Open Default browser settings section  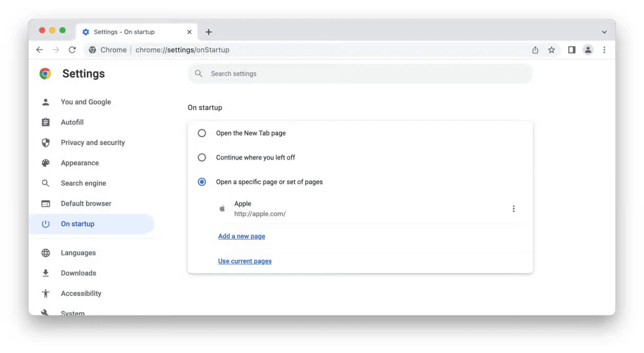point(86,204)
